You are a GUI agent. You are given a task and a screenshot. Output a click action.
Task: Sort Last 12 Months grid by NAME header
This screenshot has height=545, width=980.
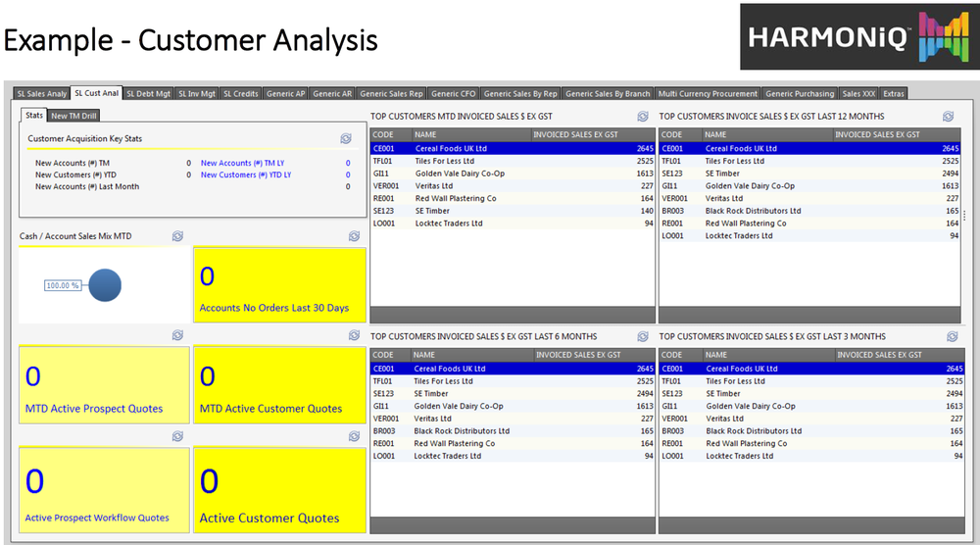tap(767, 135)
